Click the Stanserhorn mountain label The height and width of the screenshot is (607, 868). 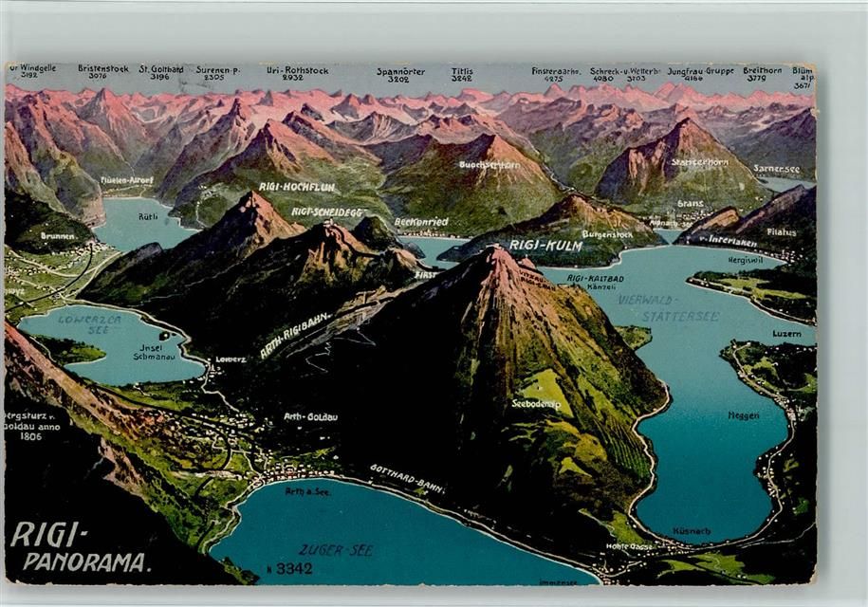(x=700, y=162)
